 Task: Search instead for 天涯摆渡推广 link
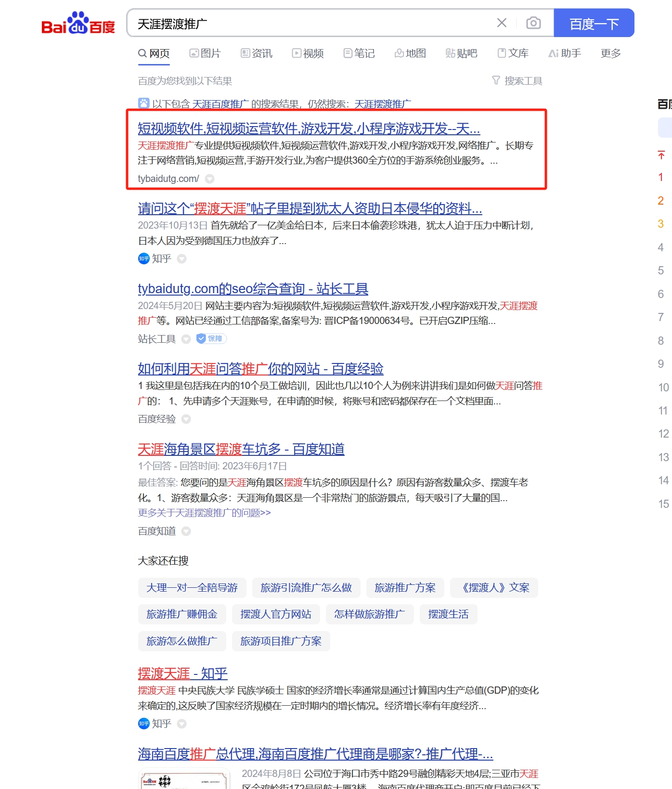(x=383, y=103)
